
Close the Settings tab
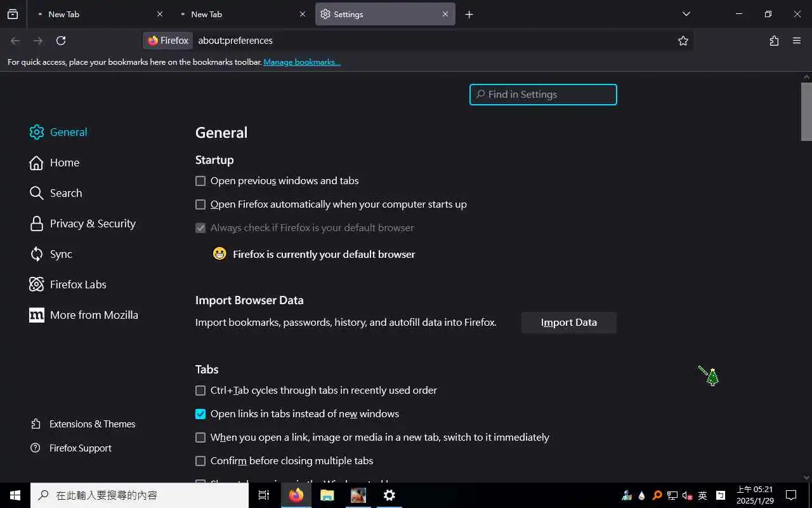click(x=445, y=14)
